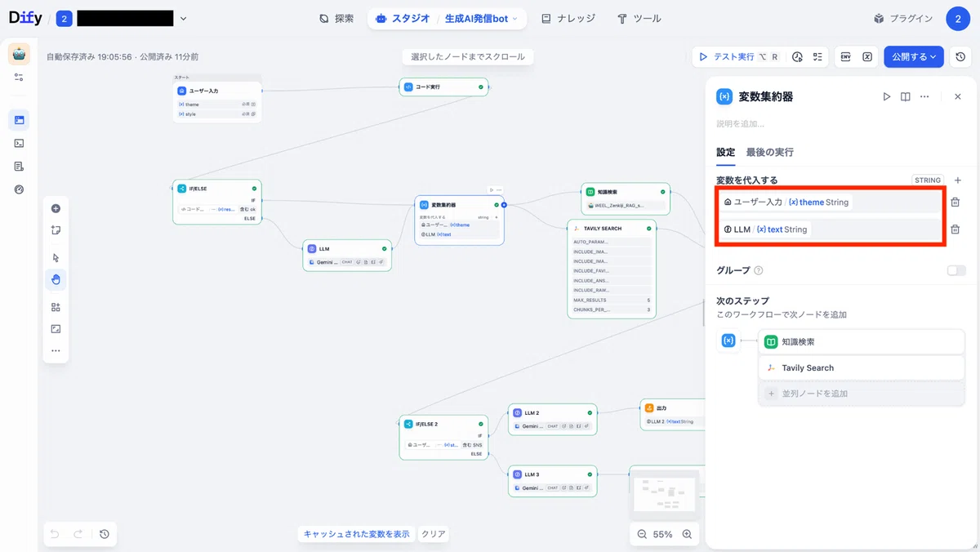Open the checklist icon in top toolbar

click(x=817, y=57)
